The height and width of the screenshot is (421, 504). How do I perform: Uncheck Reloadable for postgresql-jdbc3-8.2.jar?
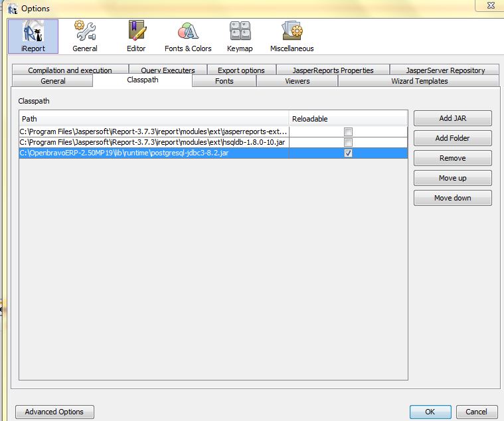(x=348, y=153)
